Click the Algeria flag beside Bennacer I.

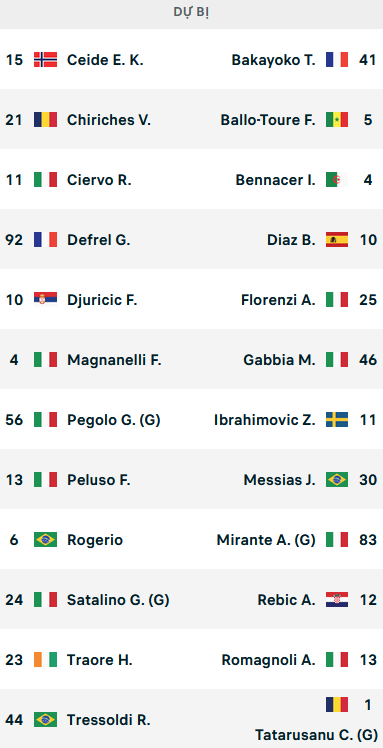(x=337, y=180)
